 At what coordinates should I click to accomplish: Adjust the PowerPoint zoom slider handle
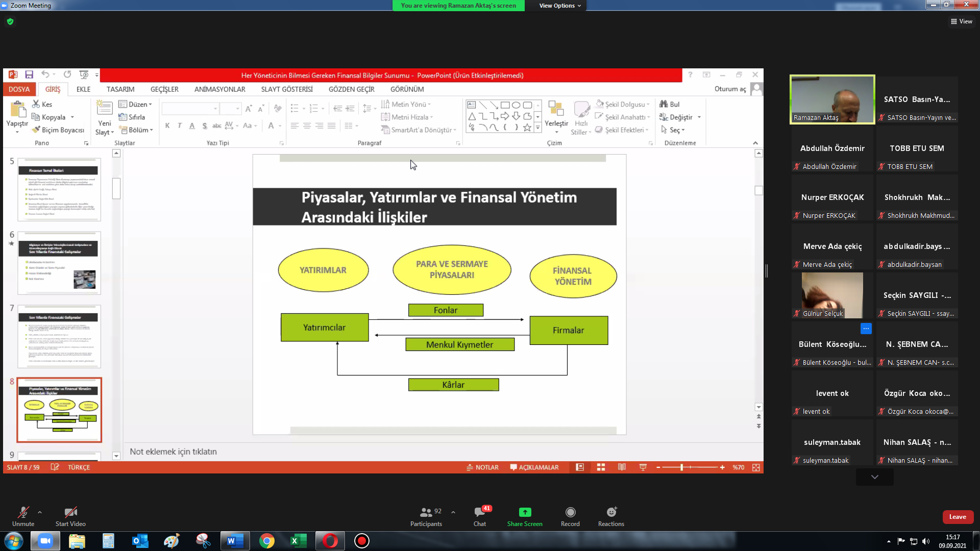click(682, 467)
